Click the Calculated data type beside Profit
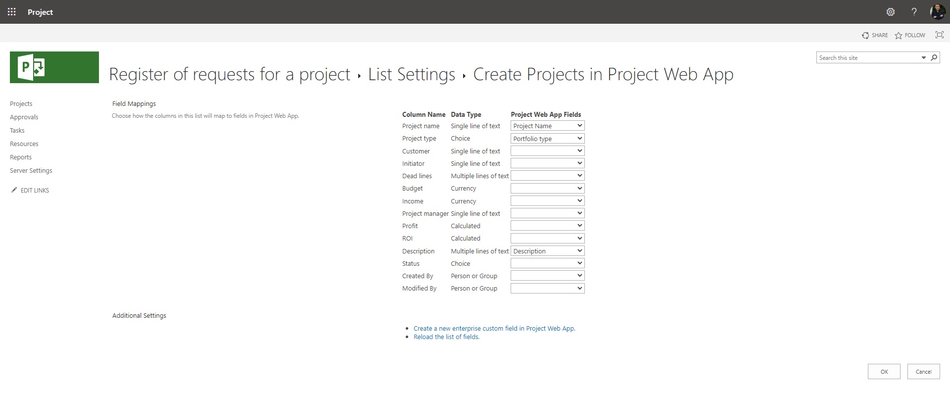950x394 pixels. 465,225
